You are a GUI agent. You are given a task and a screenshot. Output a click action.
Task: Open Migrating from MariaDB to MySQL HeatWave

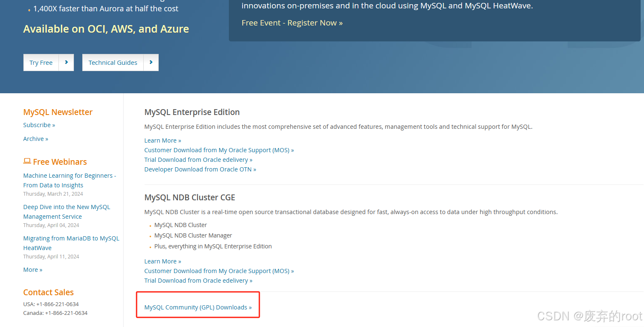click(x=71, y=243)
